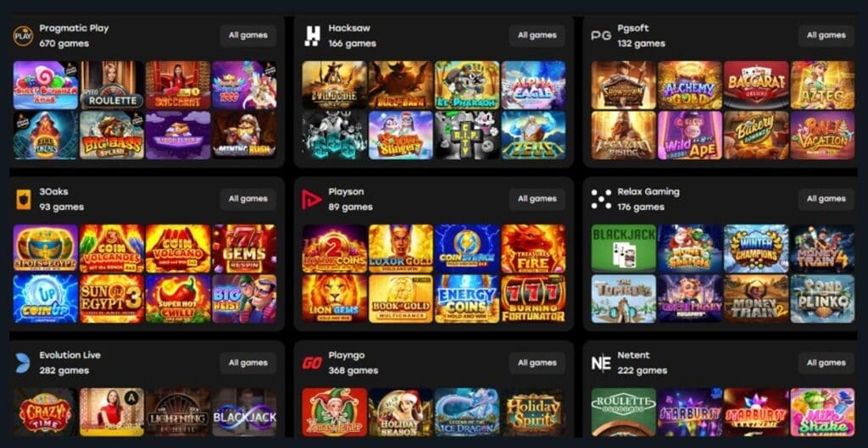View All games for Netent

point(826,362)
